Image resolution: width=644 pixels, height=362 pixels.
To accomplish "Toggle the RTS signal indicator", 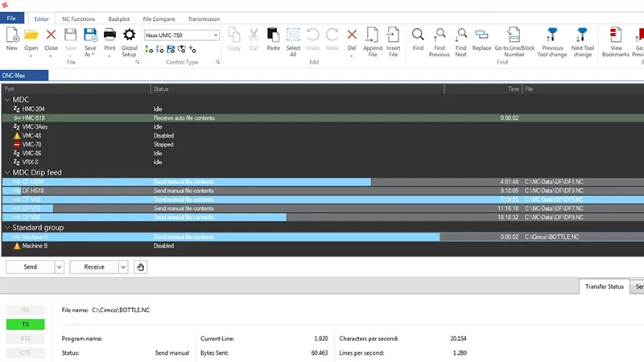I will click(x=26, y=339).
